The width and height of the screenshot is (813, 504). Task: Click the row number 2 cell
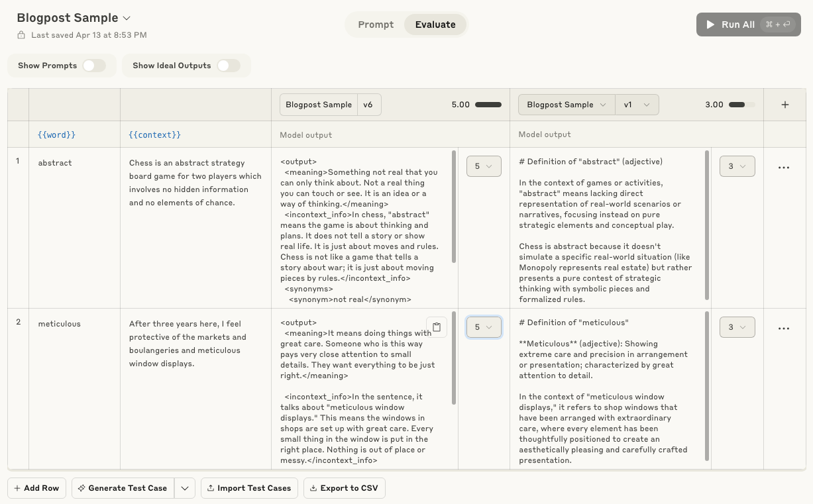pos(19,389)
